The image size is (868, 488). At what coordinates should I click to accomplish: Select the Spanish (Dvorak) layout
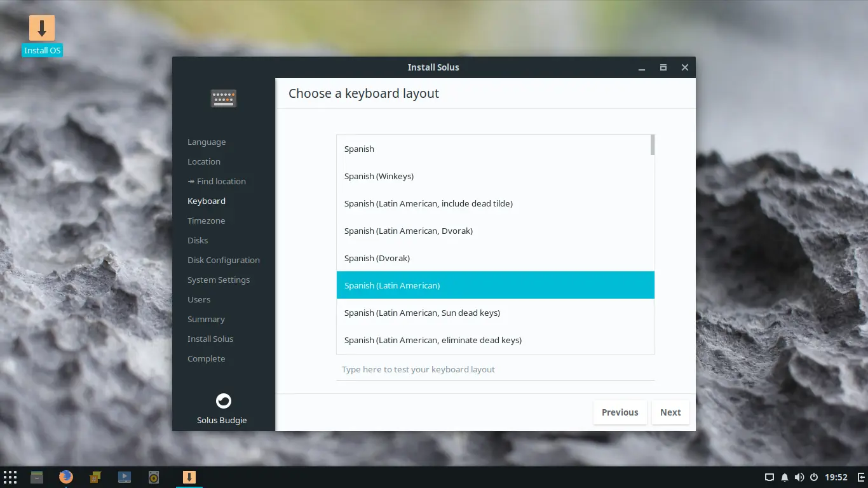tap(496, 258)
